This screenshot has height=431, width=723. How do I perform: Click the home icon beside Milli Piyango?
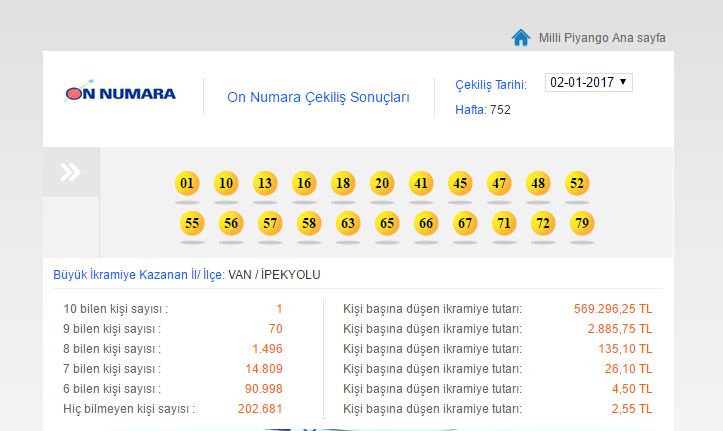pos(520,38)
